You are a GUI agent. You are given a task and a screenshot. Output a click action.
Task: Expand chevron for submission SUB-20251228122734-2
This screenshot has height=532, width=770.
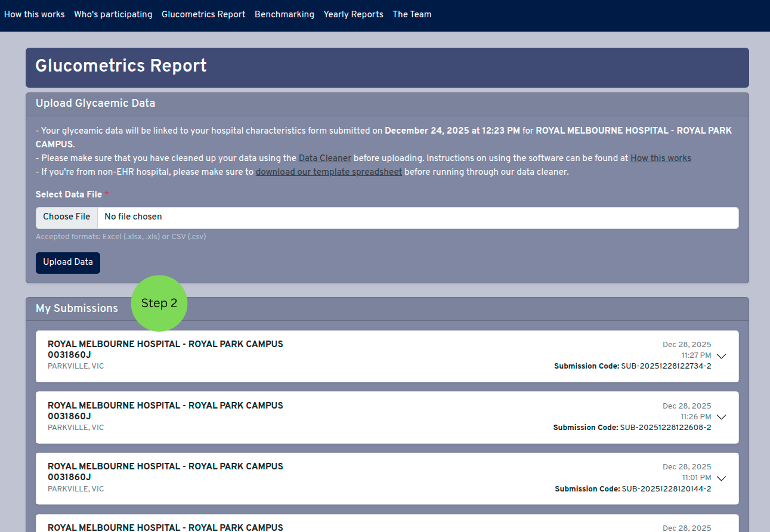click(721, 357)
